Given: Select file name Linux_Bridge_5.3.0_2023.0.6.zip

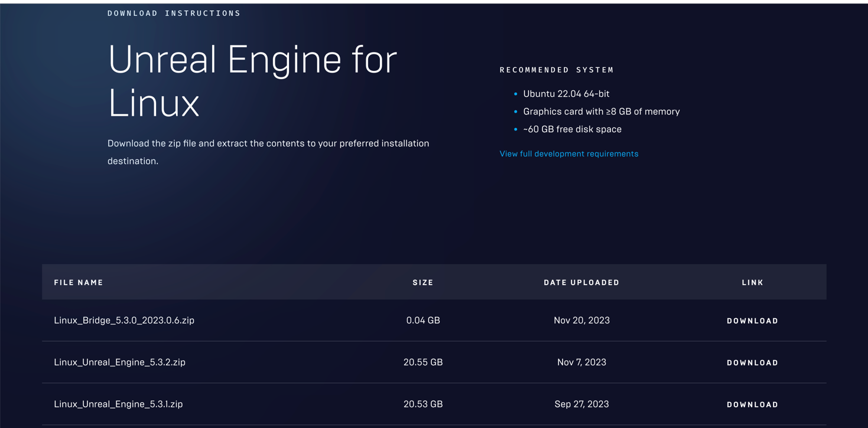Looking at the screenshot, I should 124,320.
